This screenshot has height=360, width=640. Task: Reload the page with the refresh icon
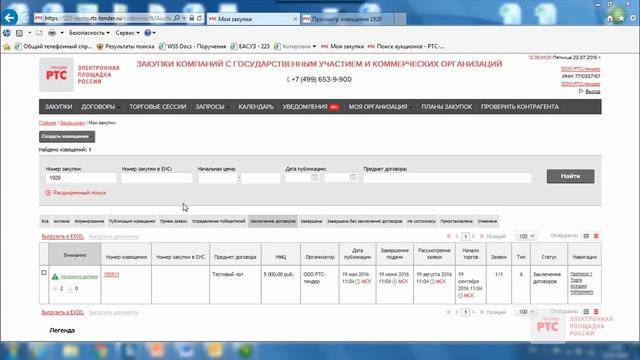tap(199, 18)
